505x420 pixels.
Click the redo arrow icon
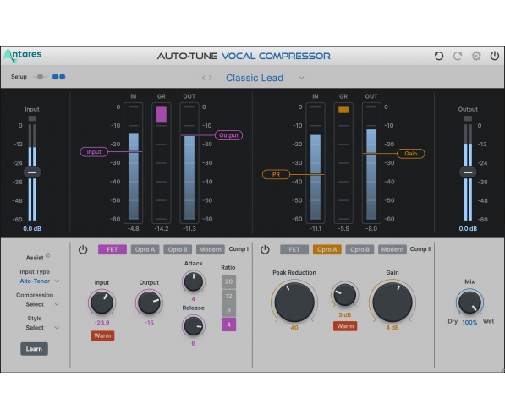click(458, 56)
